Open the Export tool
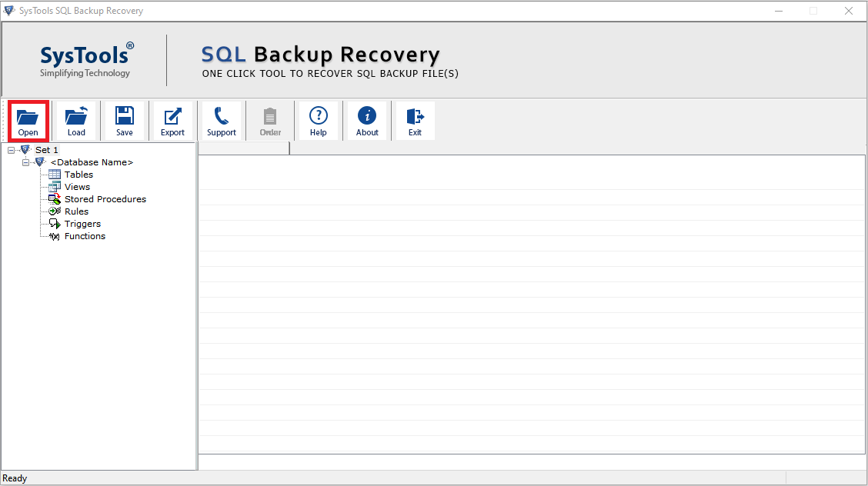The width and height of the screenshot is (868, 486). [x=172, y=121]
